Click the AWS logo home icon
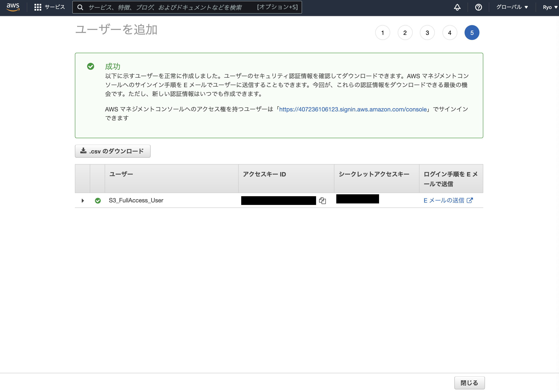The image size is (559, 392). [13, 7]
